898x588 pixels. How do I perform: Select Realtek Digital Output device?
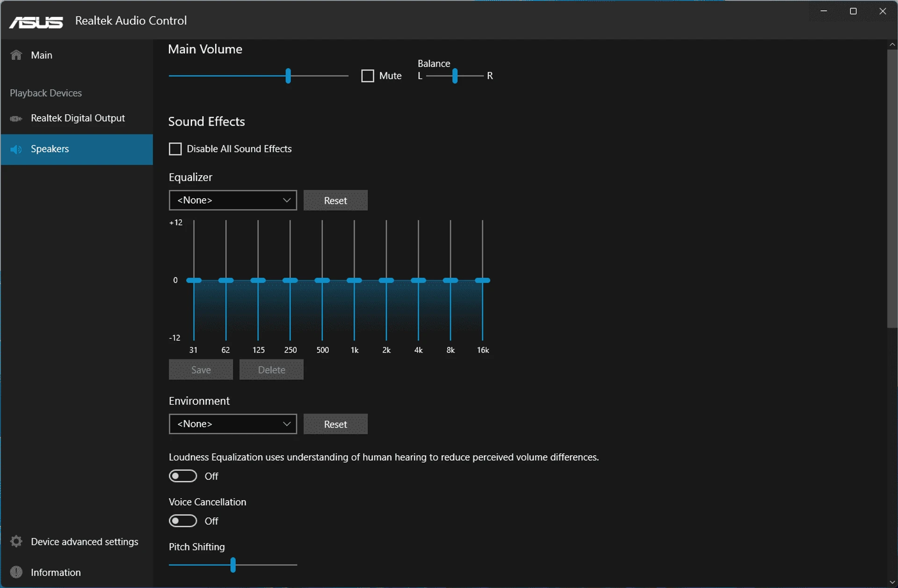click(x=77, y=118)
